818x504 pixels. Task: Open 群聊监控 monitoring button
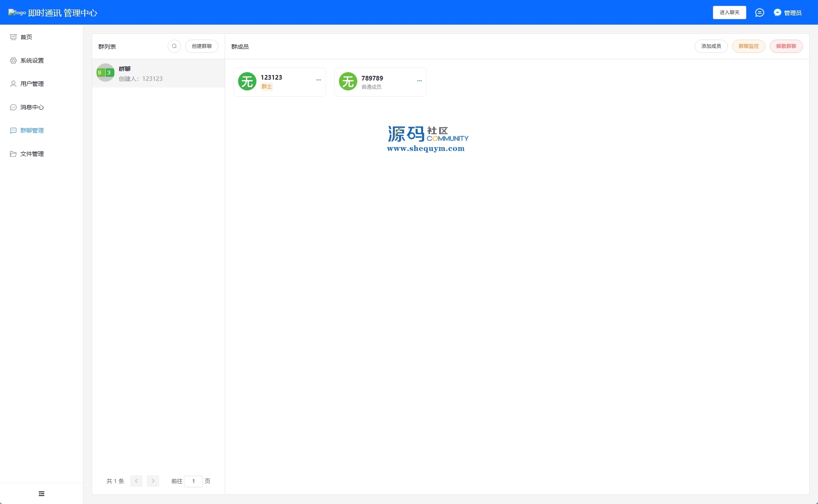(748, 46)
